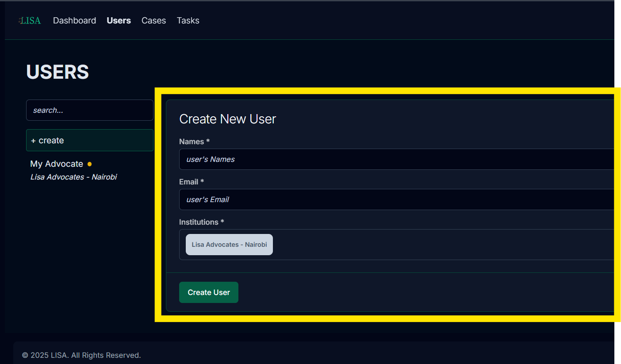
Task: Click the LISA scales-of-justice logo
Action: 29,20
